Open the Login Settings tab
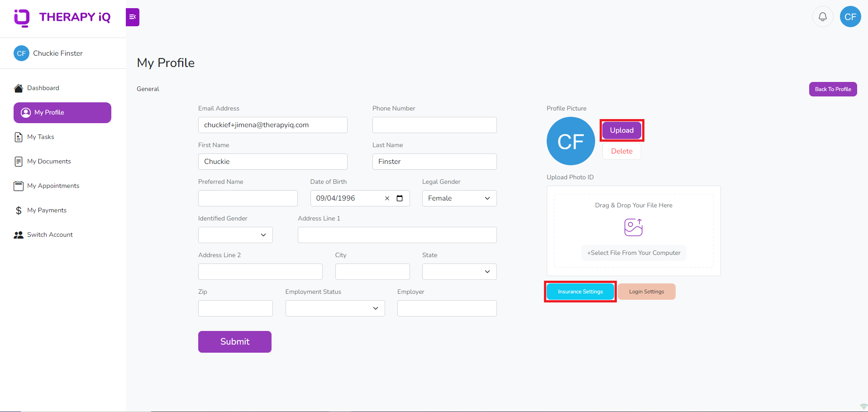Screen dimensions: 868x412 click(x=646, y=291)
